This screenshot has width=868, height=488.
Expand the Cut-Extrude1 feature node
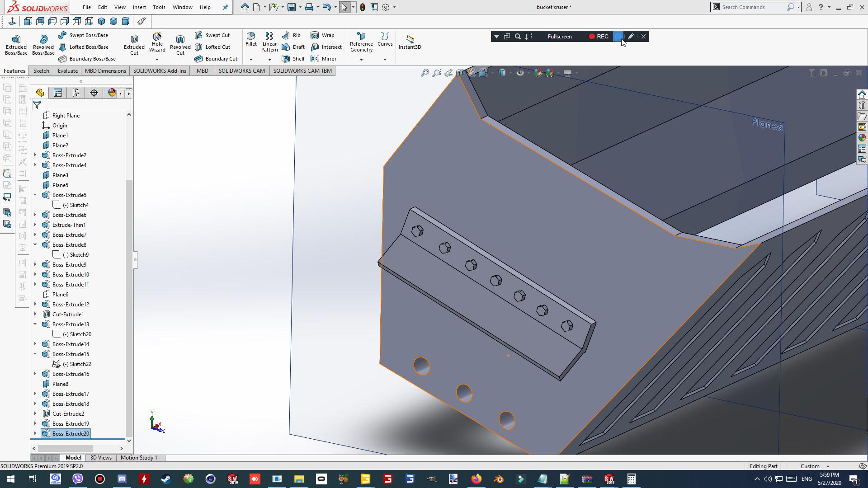pyautogui.click(x=35, y=314)
